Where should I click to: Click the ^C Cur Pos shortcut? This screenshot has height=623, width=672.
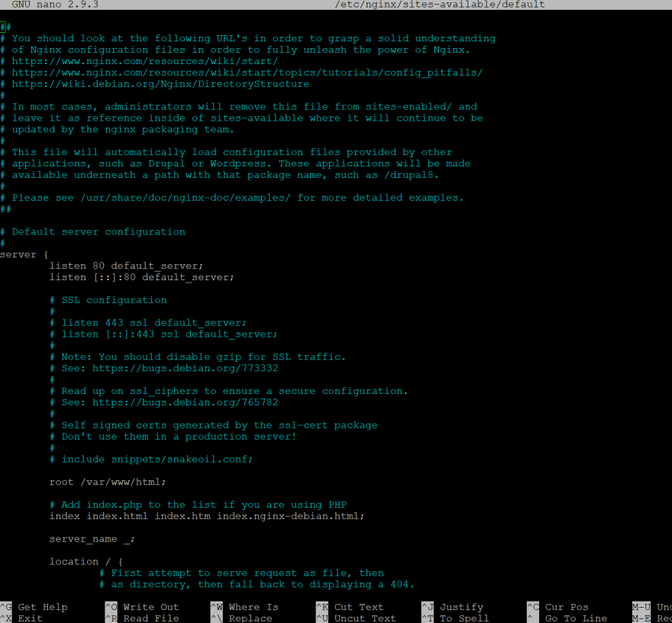pyautogui.click(x=557, y=607)
